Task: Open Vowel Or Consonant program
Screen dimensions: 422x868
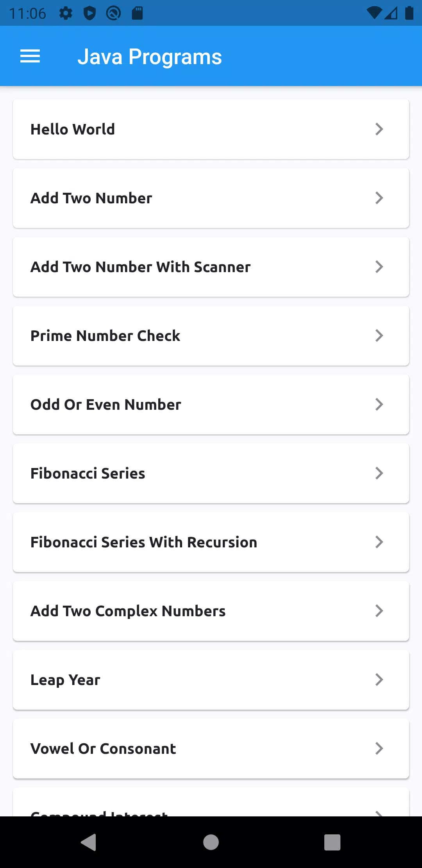Action: 211,748
